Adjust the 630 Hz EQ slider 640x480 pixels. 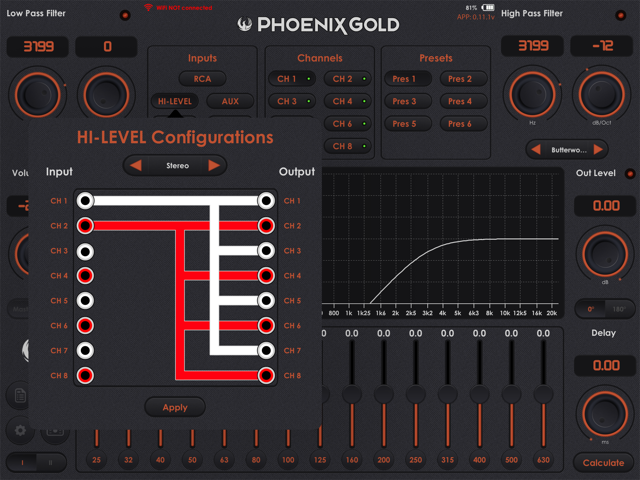tap(543, 394)
